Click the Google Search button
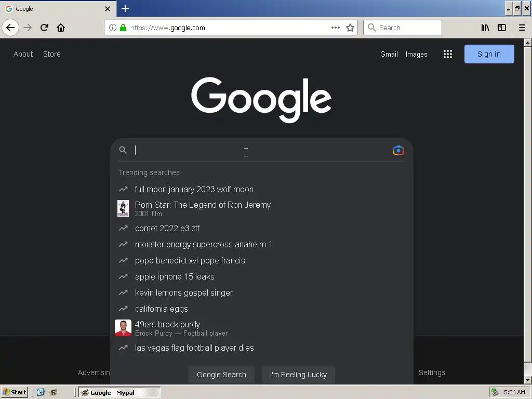Image resolution: width=532 pixels, height=399 pixels. click(x=221, y=375)
